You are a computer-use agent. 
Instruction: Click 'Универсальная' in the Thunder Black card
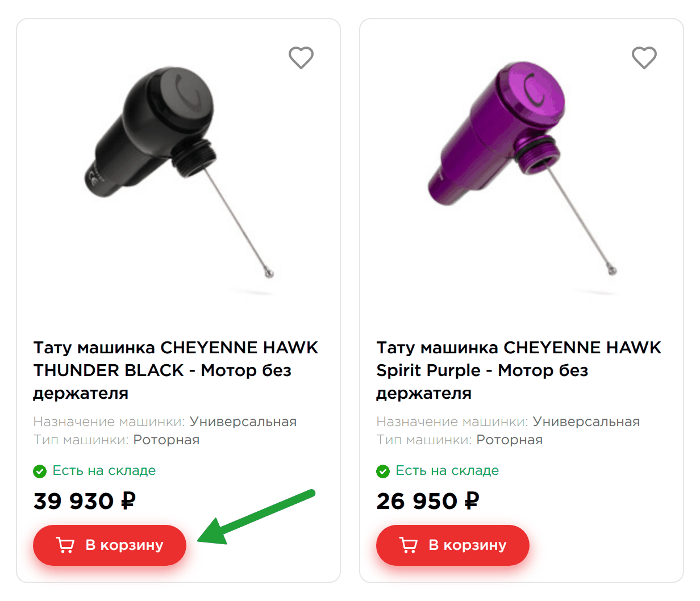[243, 421]
